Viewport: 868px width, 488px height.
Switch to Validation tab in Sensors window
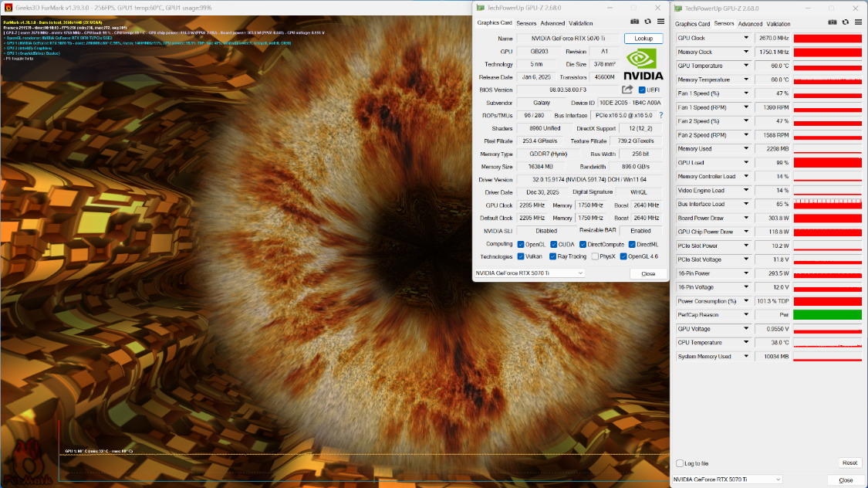pyautogui.click(x=778, y=24)
